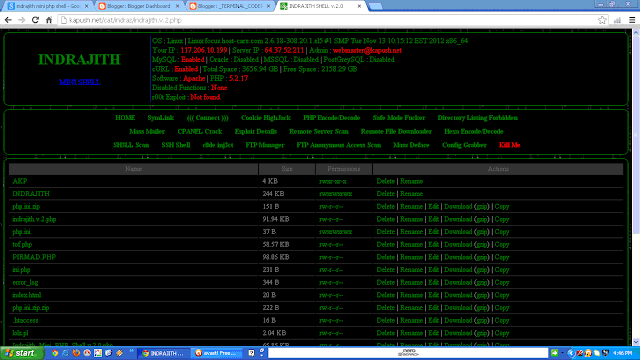Image resolution: width=640 pixels, height=360 pixels.
Task: Open Directory Listing Forbidden menu item
Action: (x=478, y=118)
